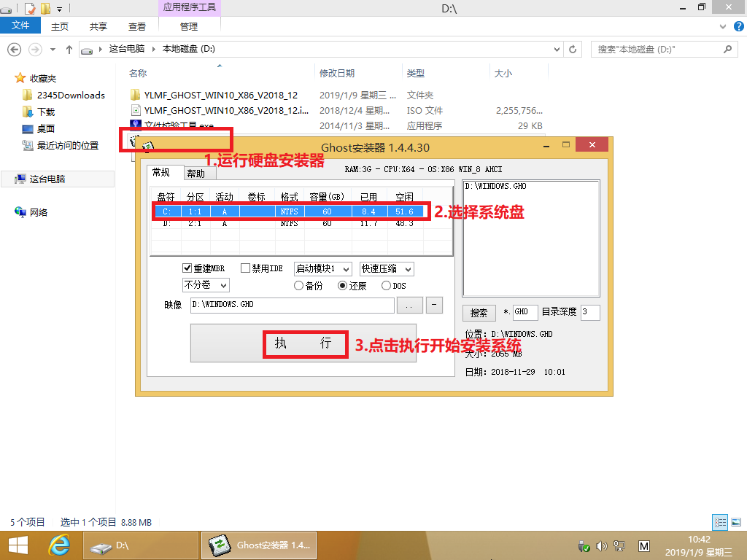Click the search magnifier icon
The width and height of the screenshot is (747, 560).
(727, 49)
